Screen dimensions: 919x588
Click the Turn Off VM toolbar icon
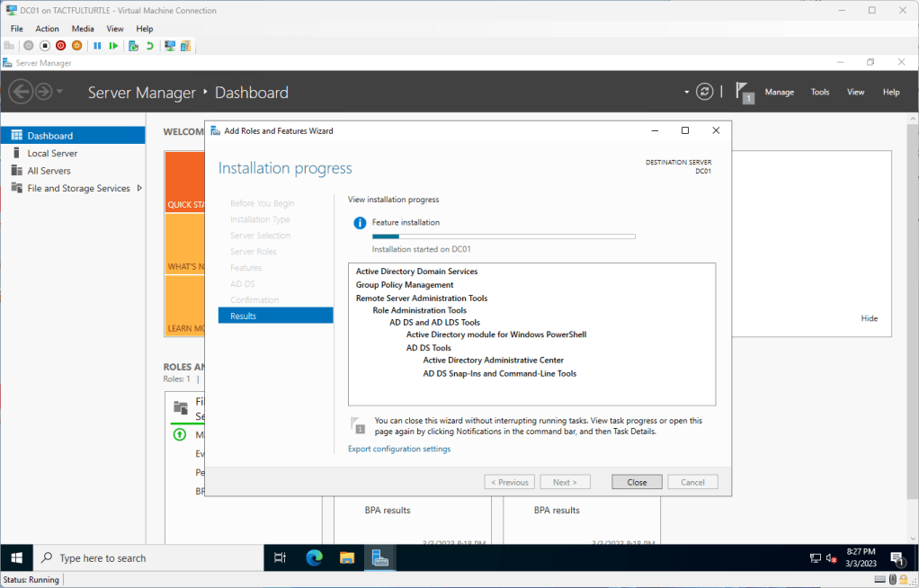pos(45,46)
